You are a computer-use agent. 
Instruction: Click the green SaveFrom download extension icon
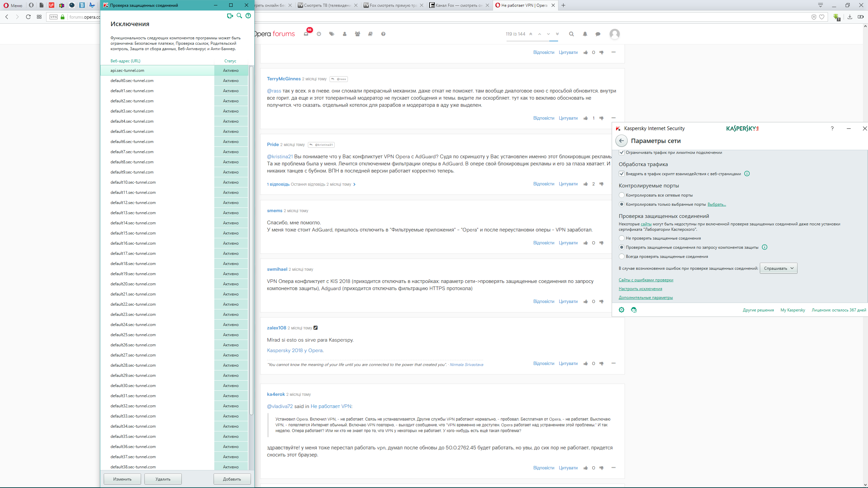[x=836, y=17]
